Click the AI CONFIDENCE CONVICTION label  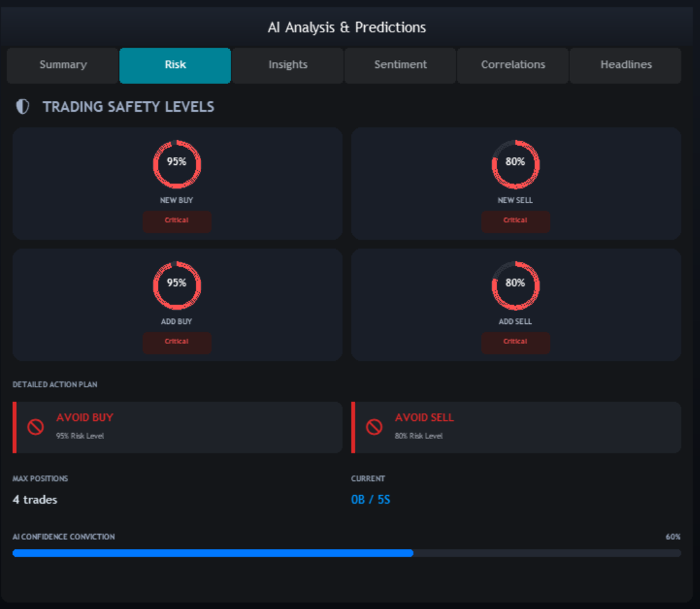63,537
